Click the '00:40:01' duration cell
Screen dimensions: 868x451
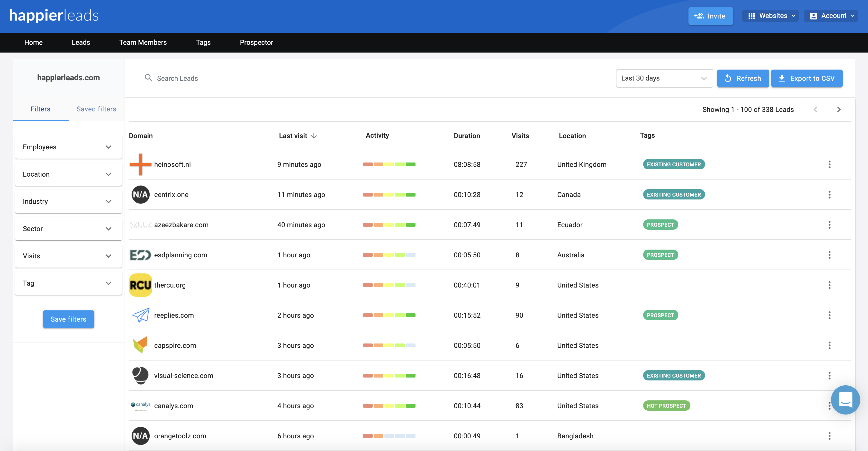coord(467,285)
